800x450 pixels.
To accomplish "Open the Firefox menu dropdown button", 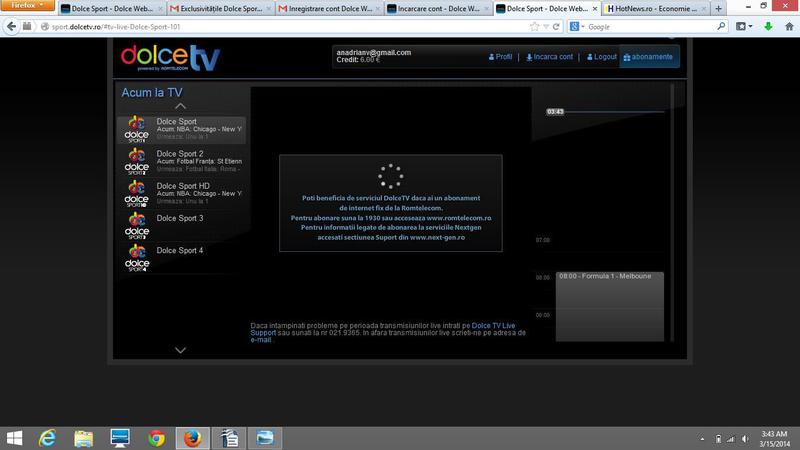I will tap(27, 7).
